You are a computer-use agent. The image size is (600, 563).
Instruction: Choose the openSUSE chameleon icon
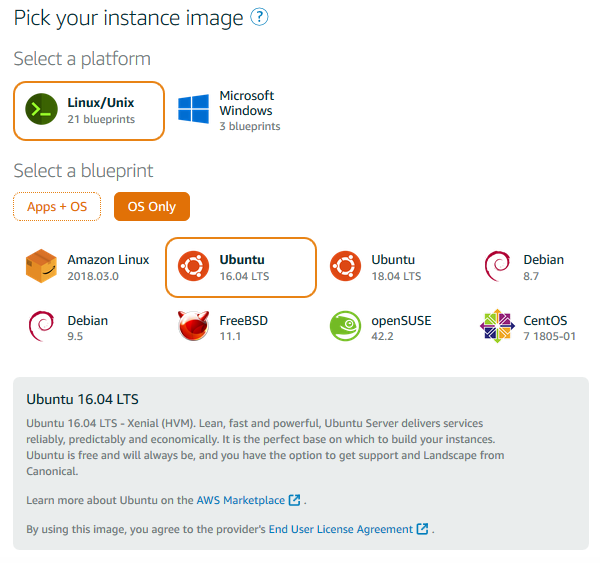(x=345, y=326)
